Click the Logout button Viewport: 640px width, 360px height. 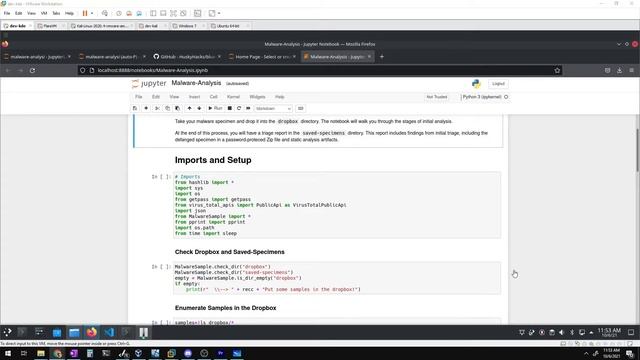point(498,84)
